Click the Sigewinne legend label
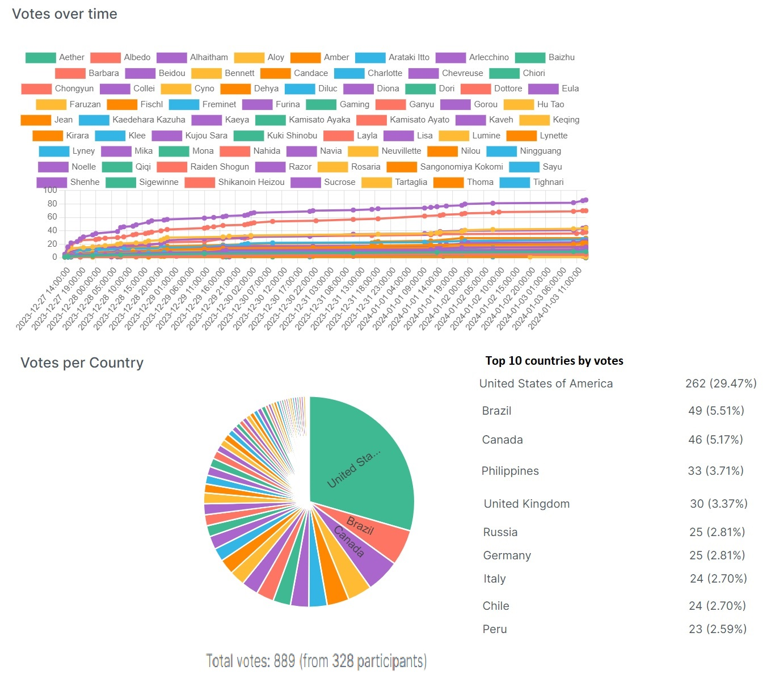767x700 pixels. [x=159, y=182]
